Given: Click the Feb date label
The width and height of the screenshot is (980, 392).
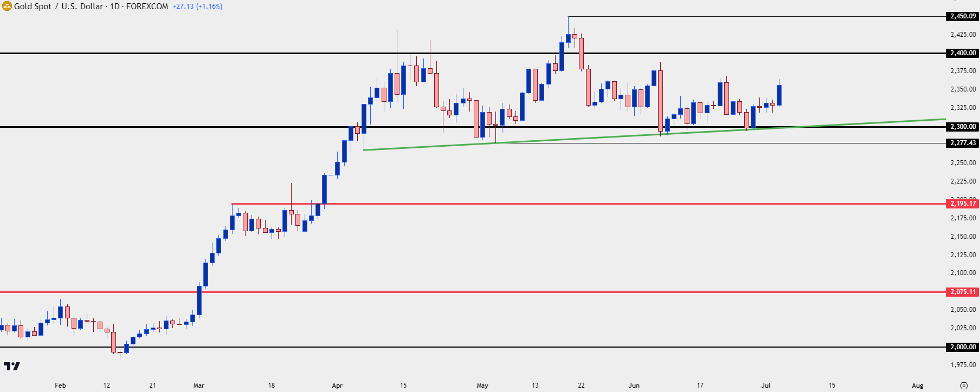Looking at the screenshot, I should tap(60, 386).
